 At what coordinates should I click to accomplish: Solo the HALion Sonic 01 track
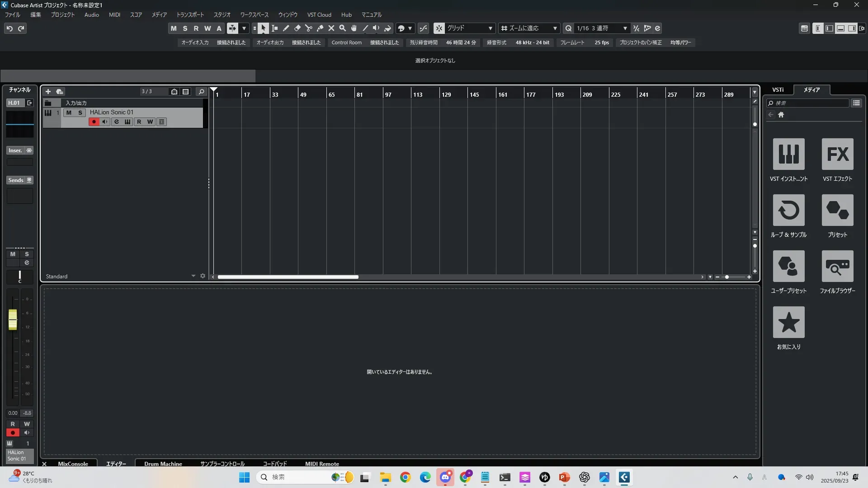[x=80, y=113]
